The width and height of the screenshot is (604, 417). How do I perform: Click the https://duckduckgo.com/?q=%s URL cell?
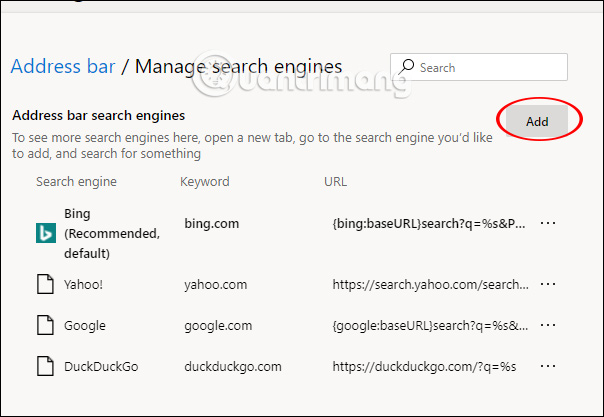click(x=424, y=367)
